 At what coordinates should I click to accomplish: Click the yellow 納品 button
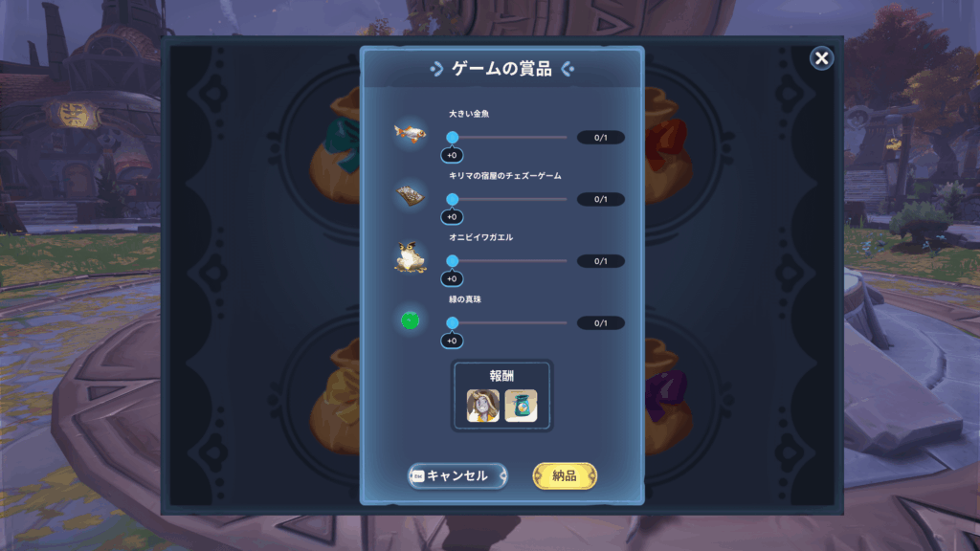(x=565, y=476)
